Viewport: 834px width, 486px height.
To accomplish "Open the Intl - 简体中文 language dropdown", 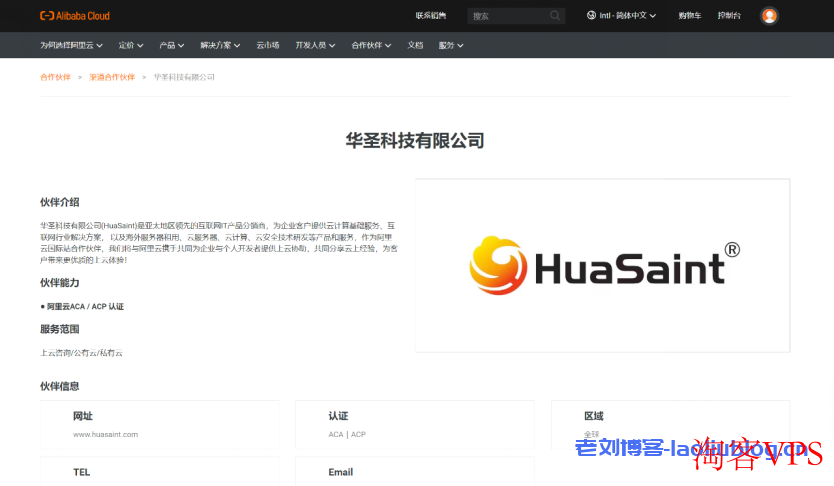I will [621, 15].
